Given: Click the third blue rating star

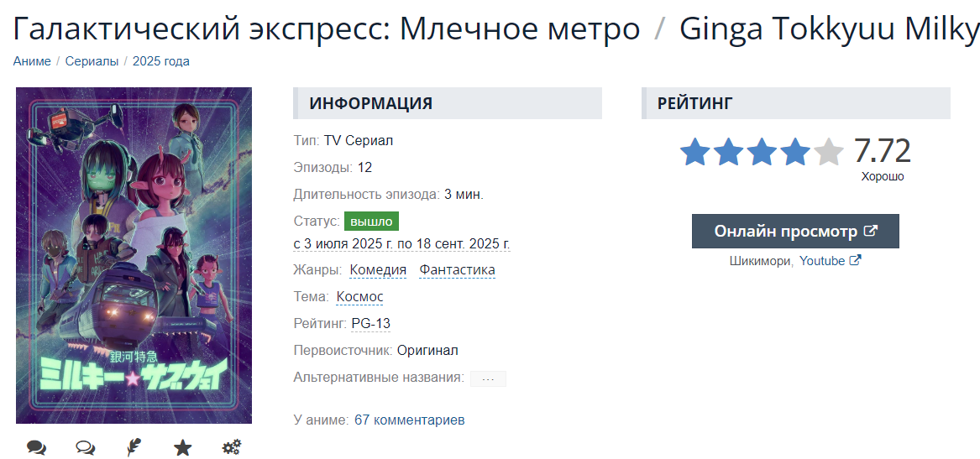Looking at the screenshot, I should pos(762,153).
